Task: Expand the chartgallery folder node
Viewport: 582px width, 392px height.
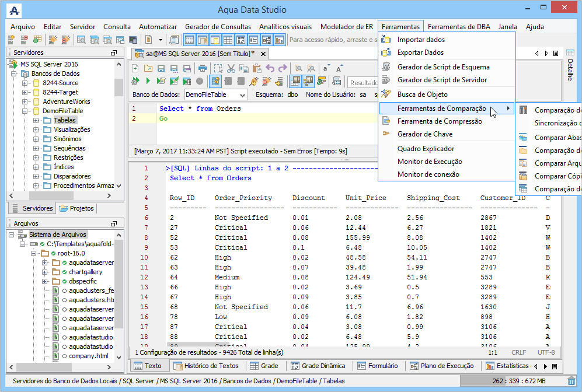Action: pyautogui.click(x=46, y=272)
